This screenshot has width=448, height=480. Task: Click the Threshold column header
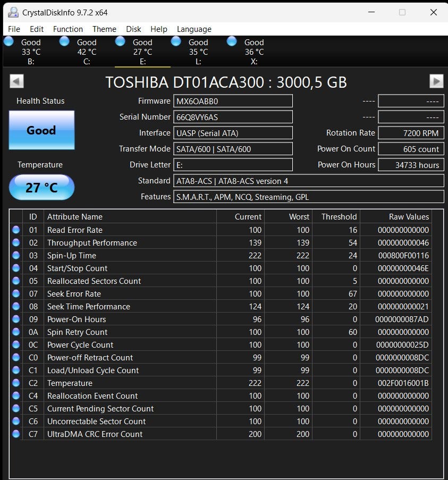pos(336,217)
